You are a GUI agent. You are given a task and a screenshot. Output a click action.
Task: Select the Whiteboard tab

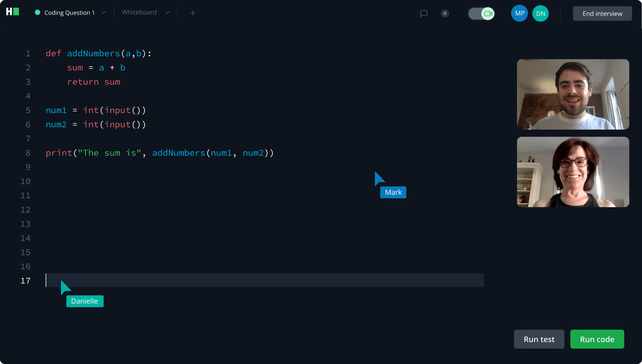(x=139, y=12)
